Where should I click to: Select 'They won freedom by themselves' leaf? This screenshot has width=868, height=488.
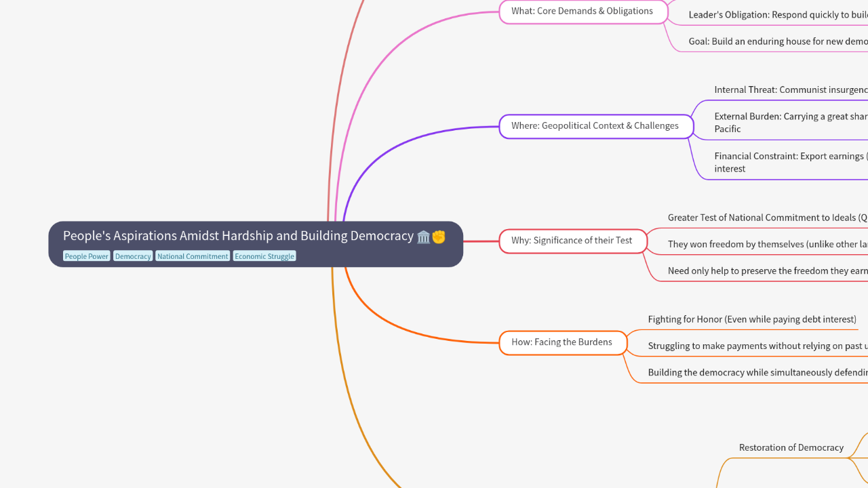pos(766,244)
